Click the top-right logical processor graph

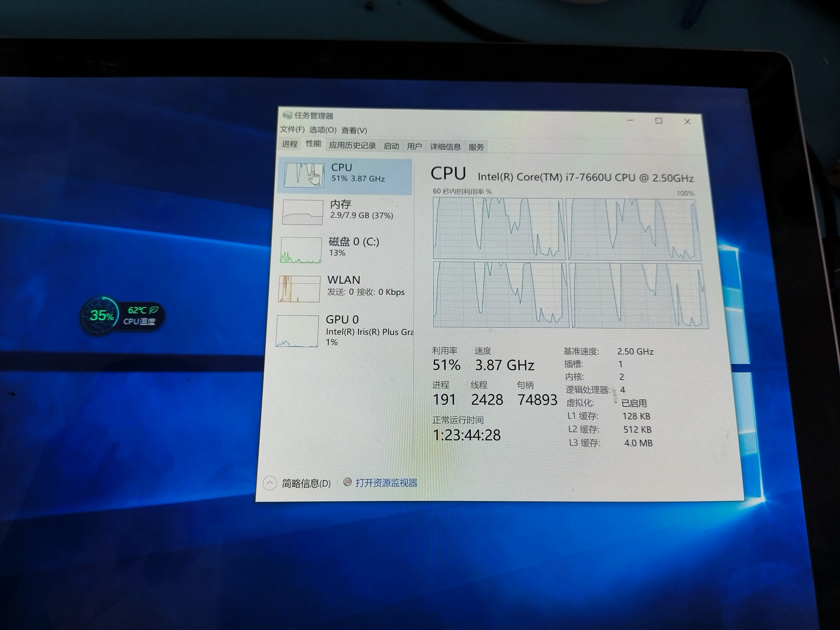coord(634,230)
